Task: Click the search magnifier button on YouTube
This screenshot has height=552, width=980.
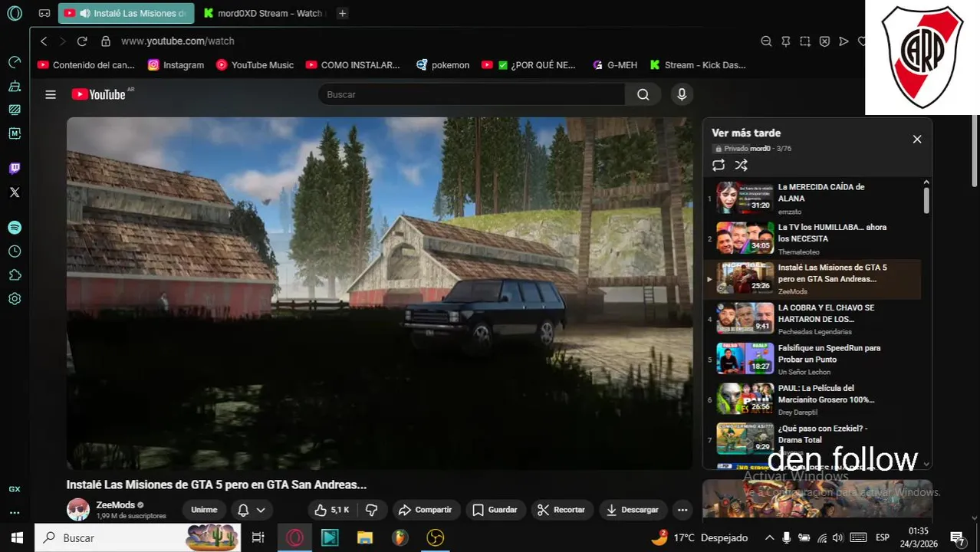Action: [643, 94]
